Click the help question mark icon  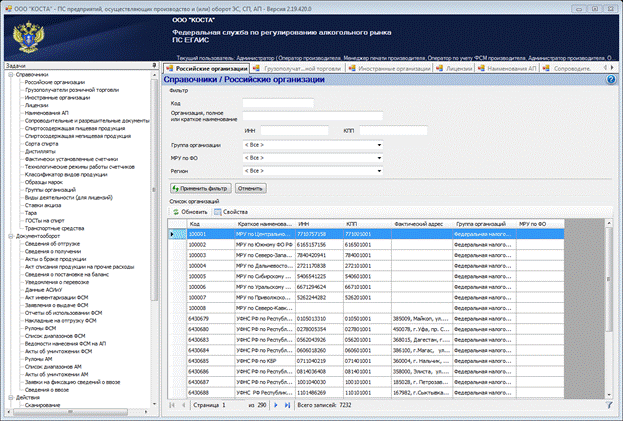click(x=611, y=80)
